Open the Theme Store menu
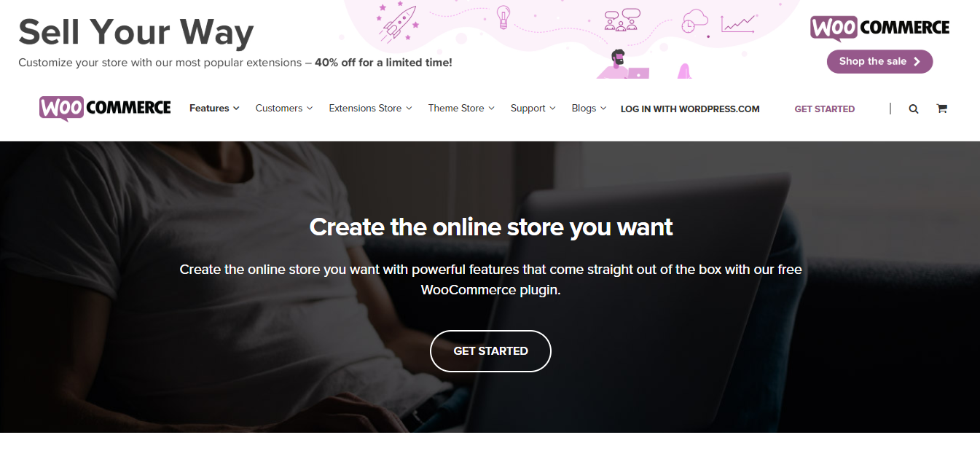 (x=461, y=108)
